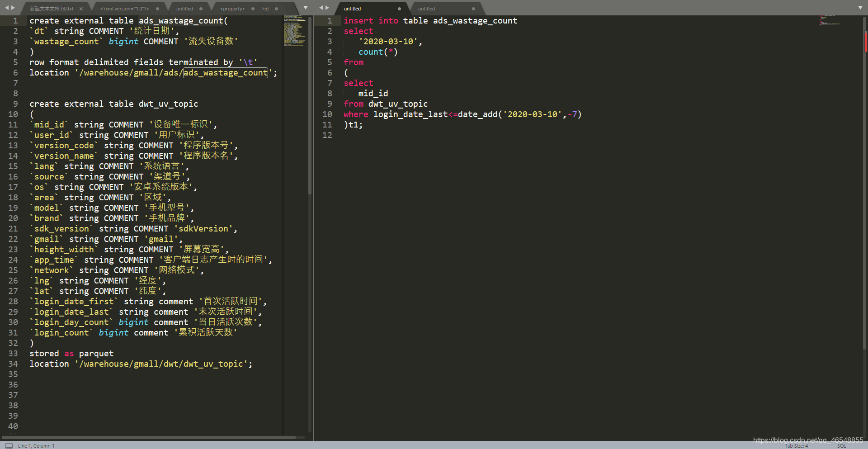Click the `source` column line
The image size is (868, 449).
[x=110, y=177]
